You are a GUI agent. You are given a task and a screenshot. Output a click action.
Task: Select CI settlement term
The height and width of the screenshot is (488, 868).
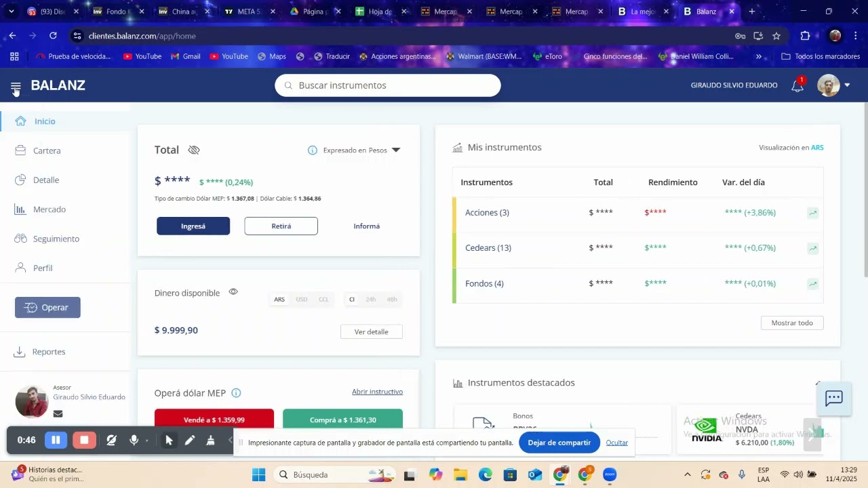coord(352,300)
